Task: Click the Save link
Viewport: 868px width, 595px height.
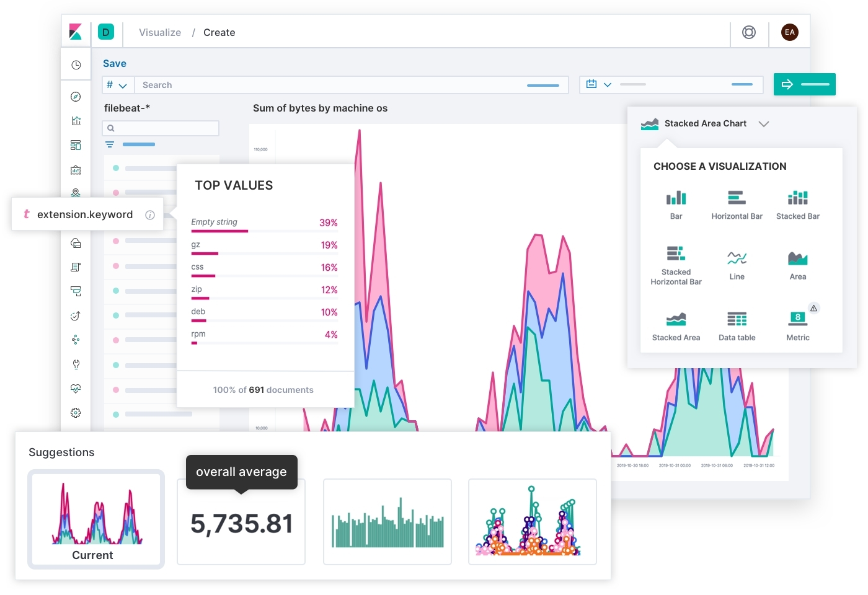Action: click(114, 63)
